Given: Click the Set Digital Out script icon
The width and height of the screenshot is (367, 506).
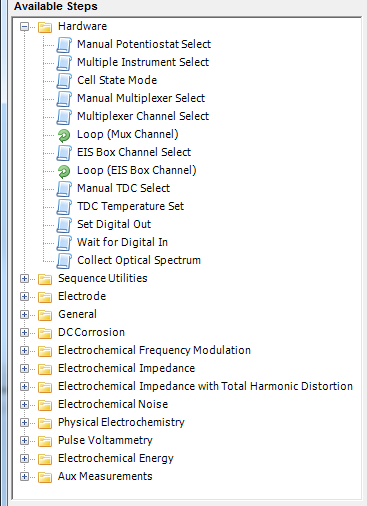Looking at the screenshot, I should tap(64, 225).
